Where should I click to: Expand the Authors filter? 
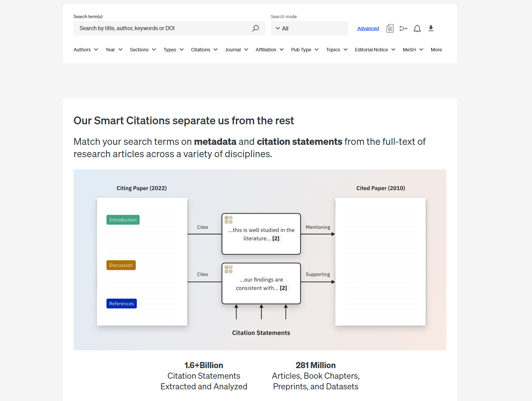86,50
